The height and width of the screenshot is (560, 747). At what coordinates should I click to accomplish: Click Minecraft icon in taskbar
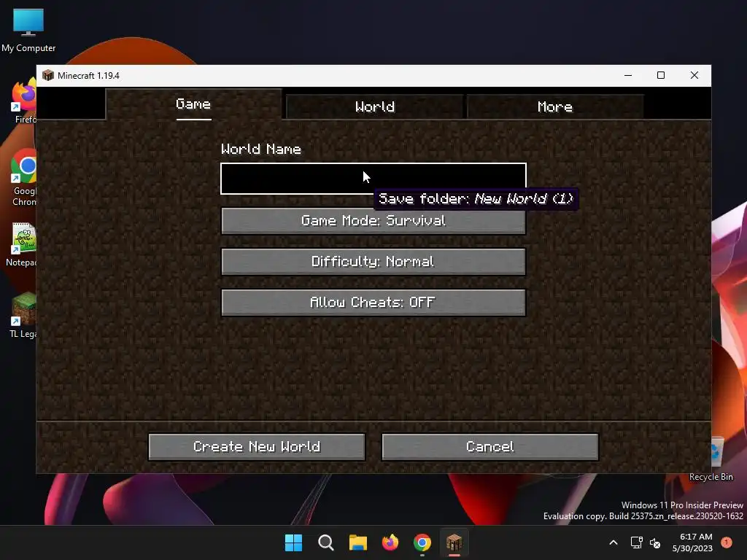pyautogui.click(x=454, y=542)
